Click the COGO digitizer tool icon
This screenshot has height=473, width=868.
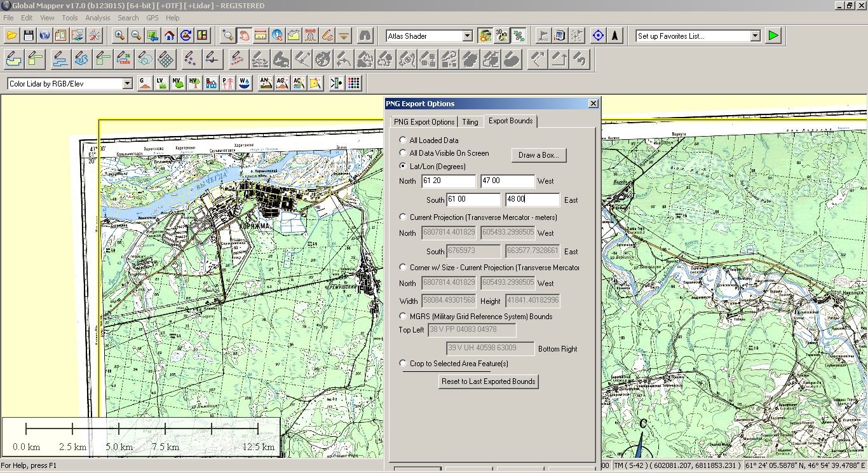[x=124, y=60]
